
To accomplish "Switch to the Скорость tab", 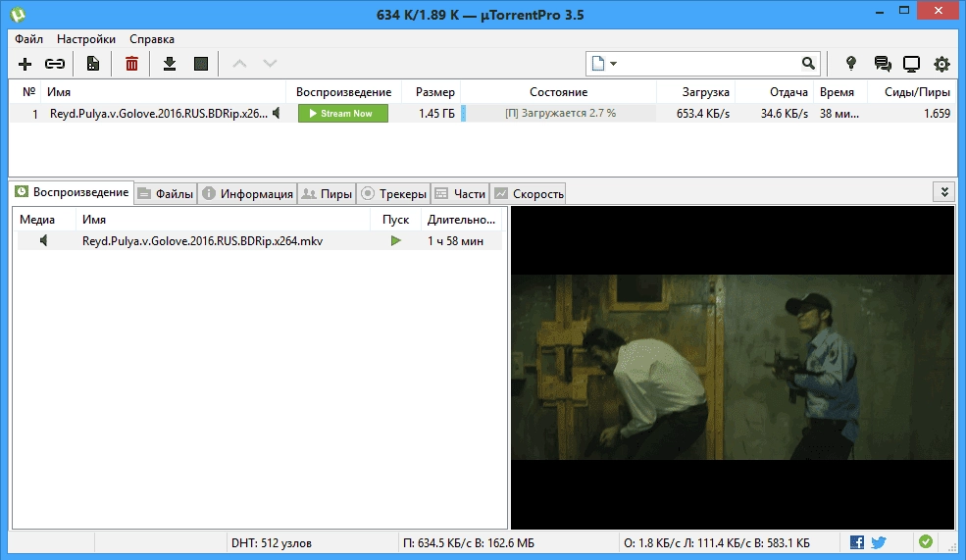I will [x=529, y=194].
